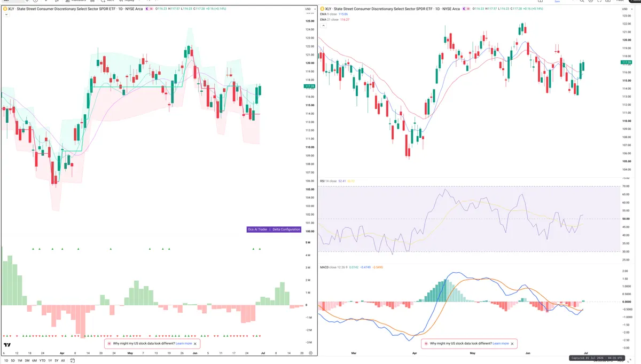Dismiss the US stock data notice, left chart
This screenshot has width=641, height=364.
(196, 344)
